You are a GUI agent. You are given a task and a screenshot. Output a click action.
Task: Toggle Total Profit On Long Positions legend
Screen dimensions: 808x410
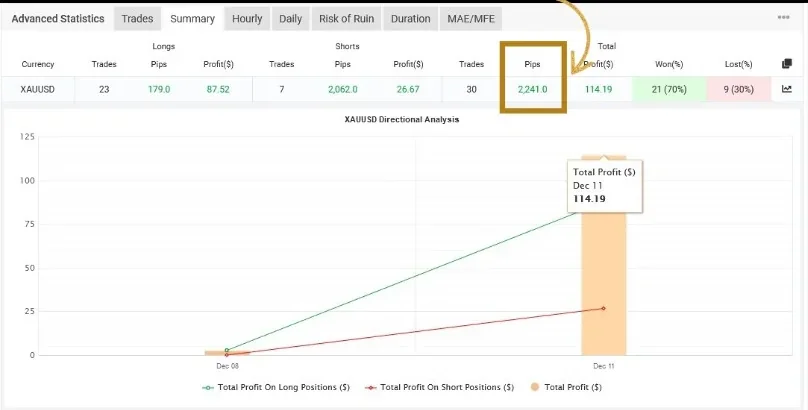click(x=276, y=387)
